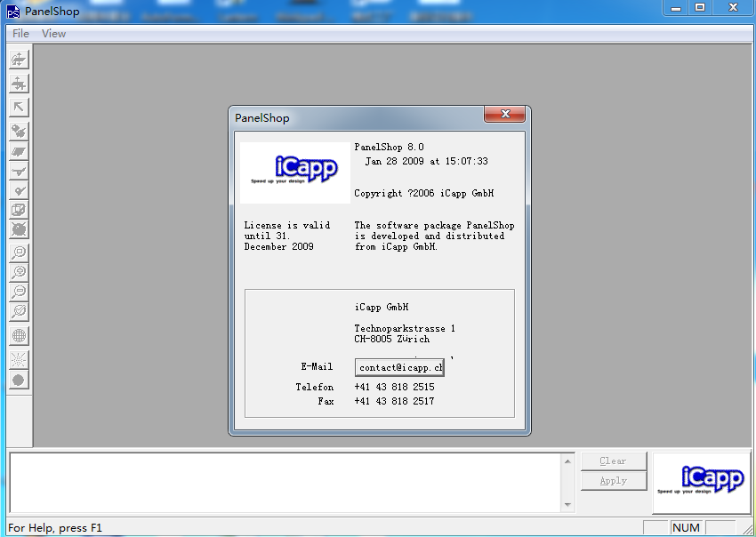This screenshot has width=756, height=537.
Task: Click the PanelShop app icon in title bar
Action: coord(13,11)
